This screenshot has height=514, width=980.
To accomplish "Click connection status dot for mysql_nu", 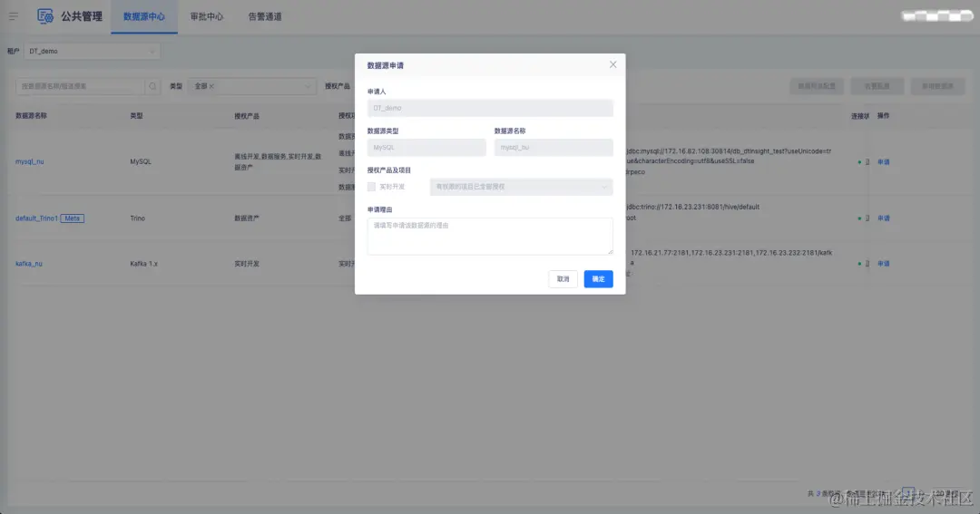I will point(859,162).
